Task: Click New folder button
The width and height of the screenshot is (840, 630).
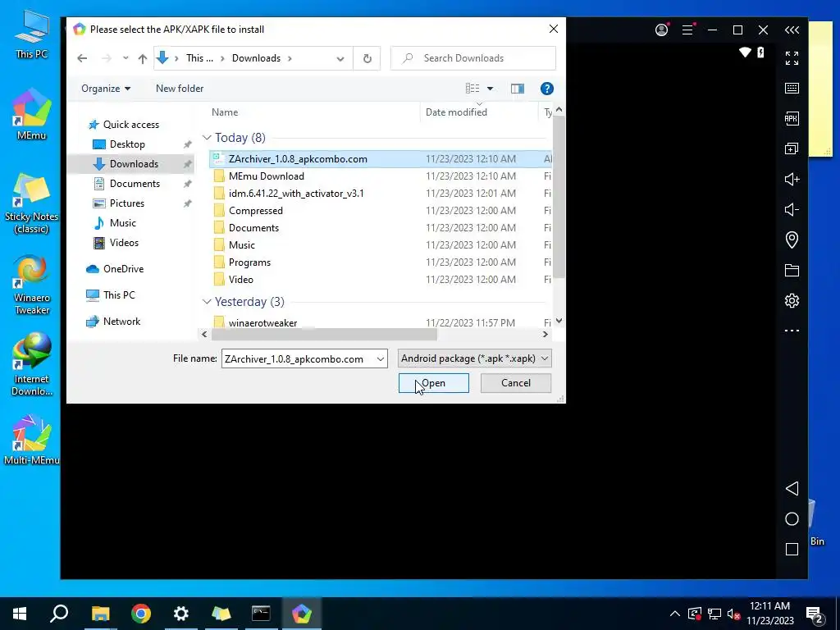Action: coord(180,89)
